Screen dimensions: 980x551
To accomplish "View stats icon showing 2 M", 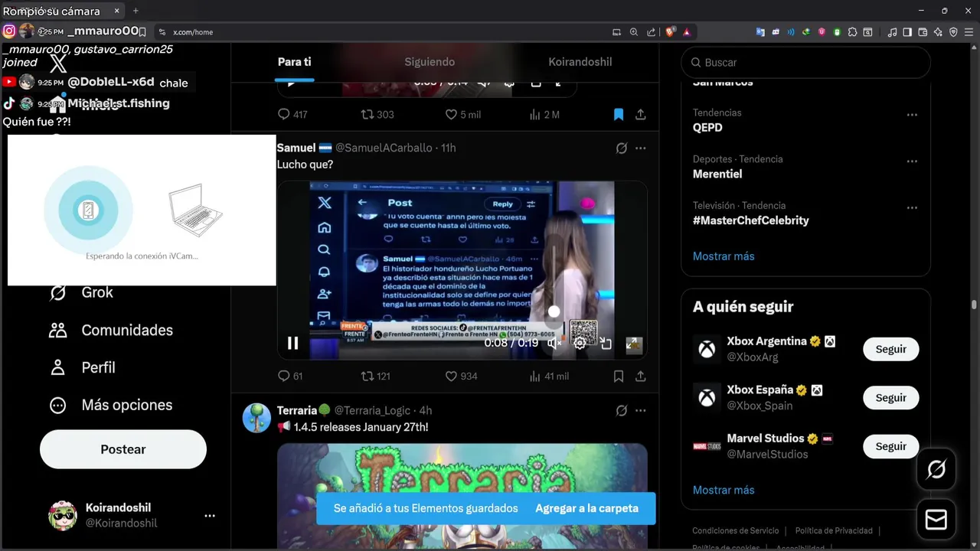I will pos(535,114).
